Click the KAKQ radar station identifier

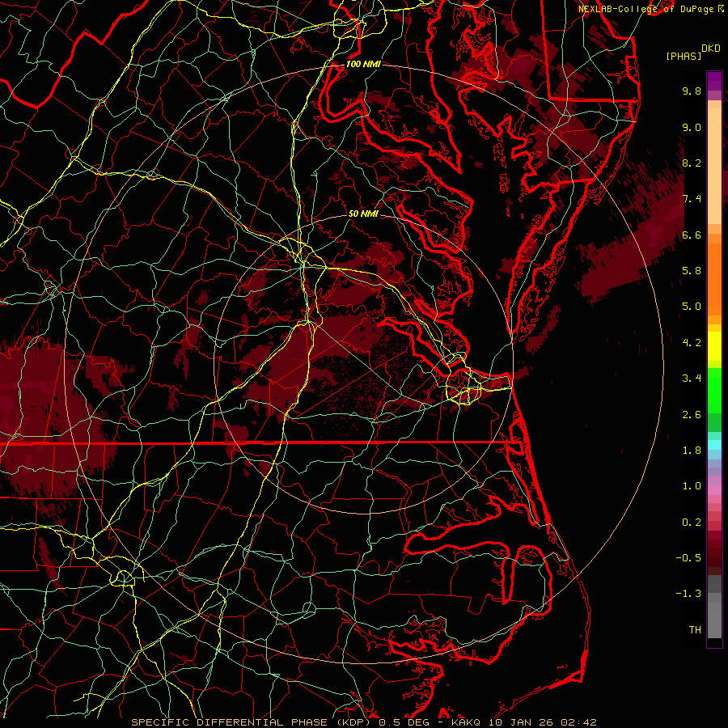(467, 722)
